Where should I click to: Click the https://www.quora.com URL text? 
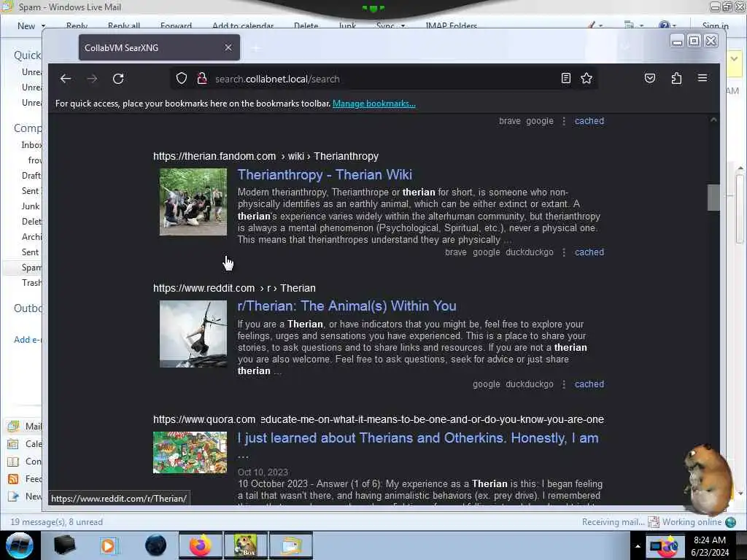point(204,419)
